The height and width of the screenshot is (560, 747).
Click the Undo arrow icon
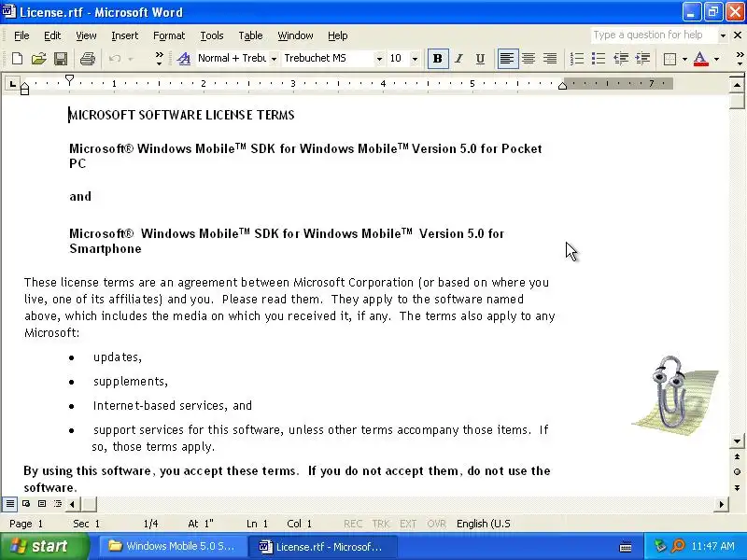pos(115,59)
